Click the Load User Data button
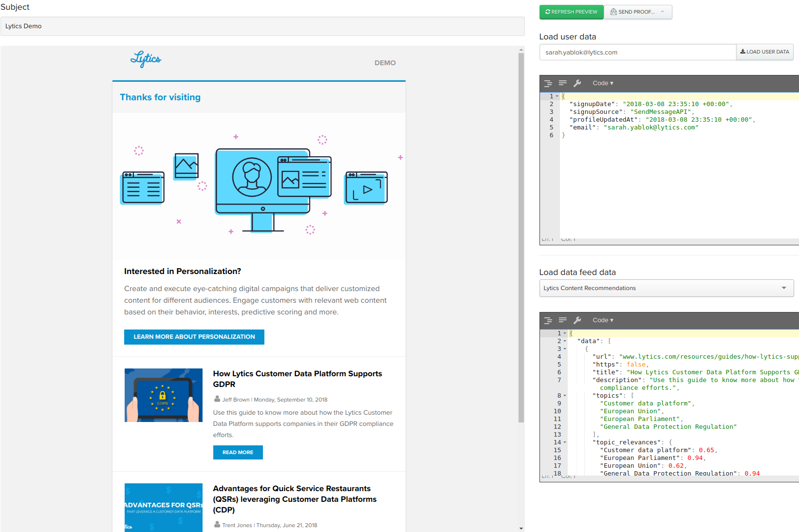The width and height of the screenshot is (799, 532). (764, 52)
